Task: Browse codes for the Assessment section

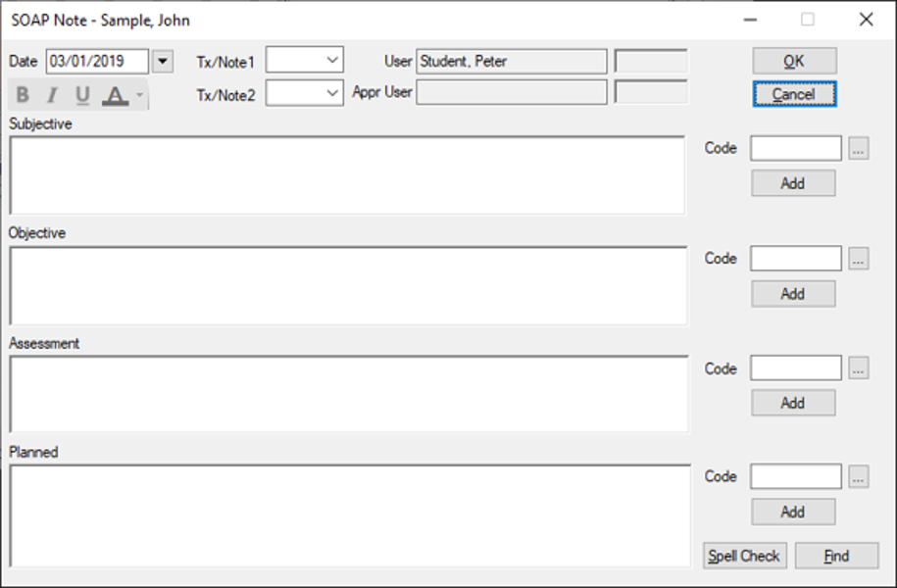Action: [x=859, y=369]
